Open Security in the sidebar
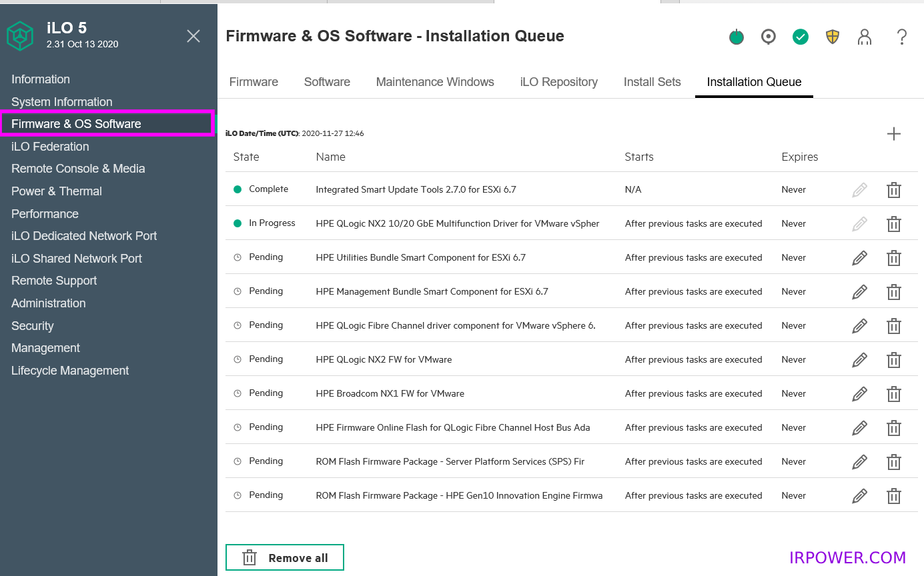 (x=33, y=326)
